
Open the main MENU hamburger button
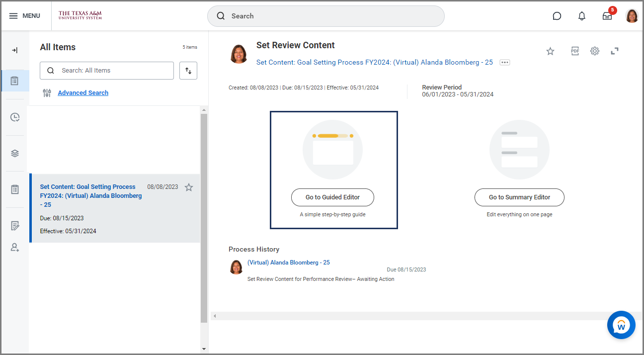pyautogui.click(x=24, y=16)
